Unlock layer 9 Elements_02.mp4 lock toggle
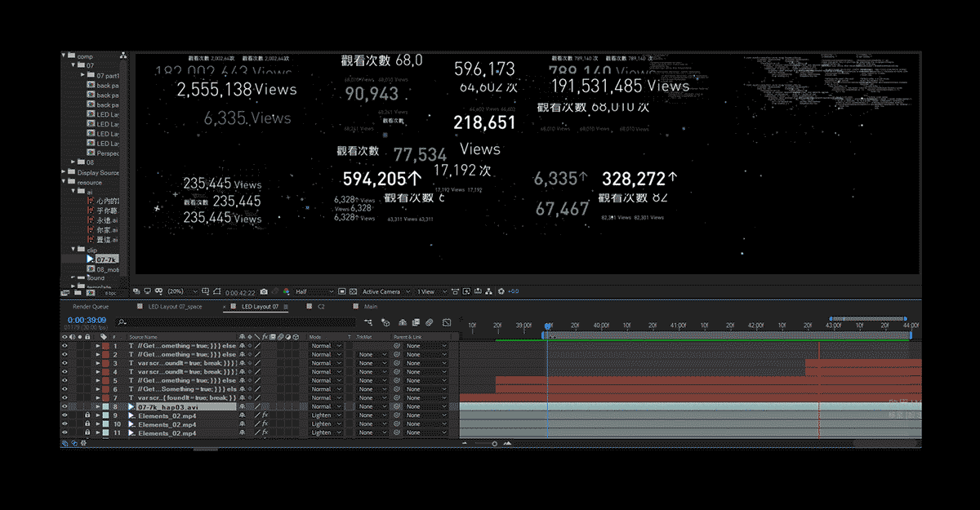This screenshot has height=510, width=980. pyautogui.click(x=87, y=415)
